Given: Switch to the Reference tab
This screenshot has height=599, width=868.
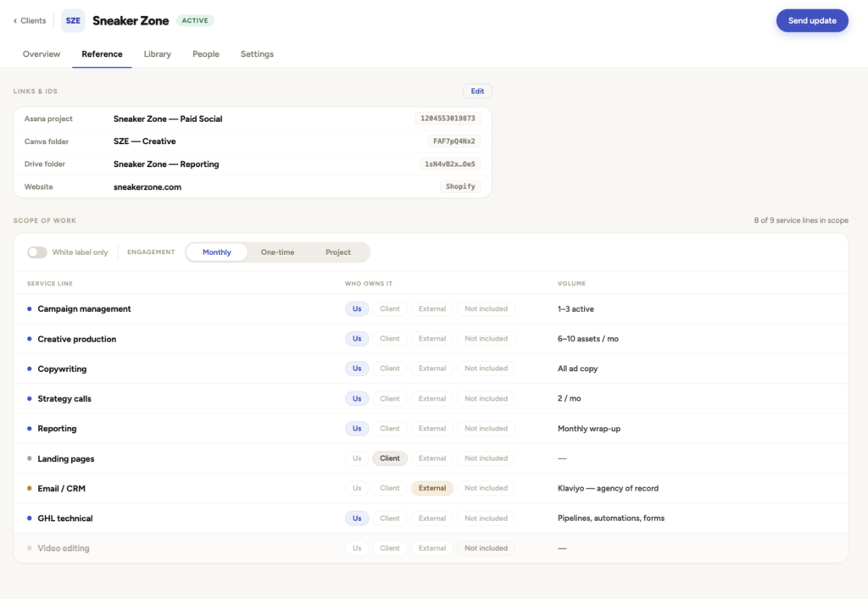Looking at the screenshot, I should (102, 53).
